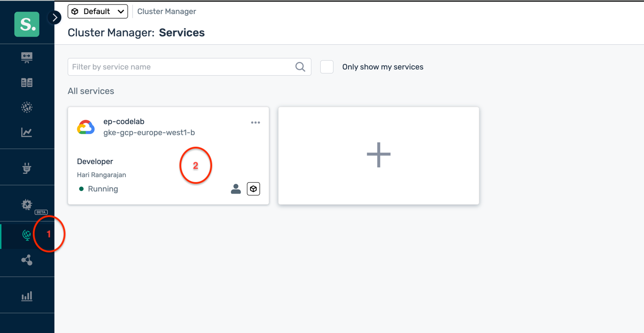644x333 pixels.
Task: Open the three-dot menu on ep-codelab card
Action: (x=255, y=122)
